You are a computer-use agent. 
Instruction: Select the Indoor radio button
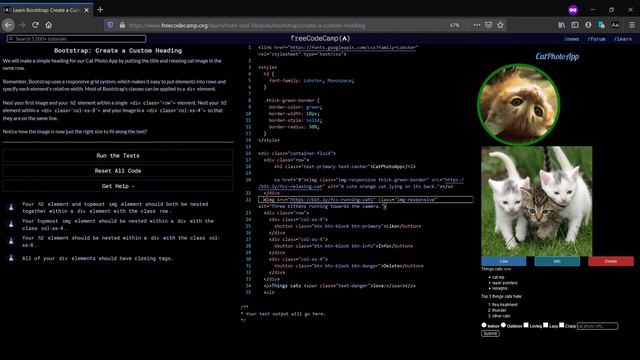click(484, 325)
